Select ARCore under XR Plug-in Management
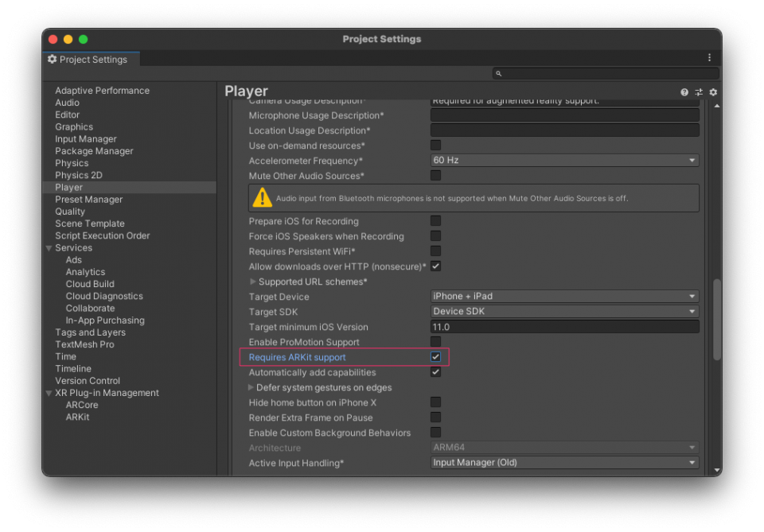This screenshot has width=764, height=532. (80, 405)
